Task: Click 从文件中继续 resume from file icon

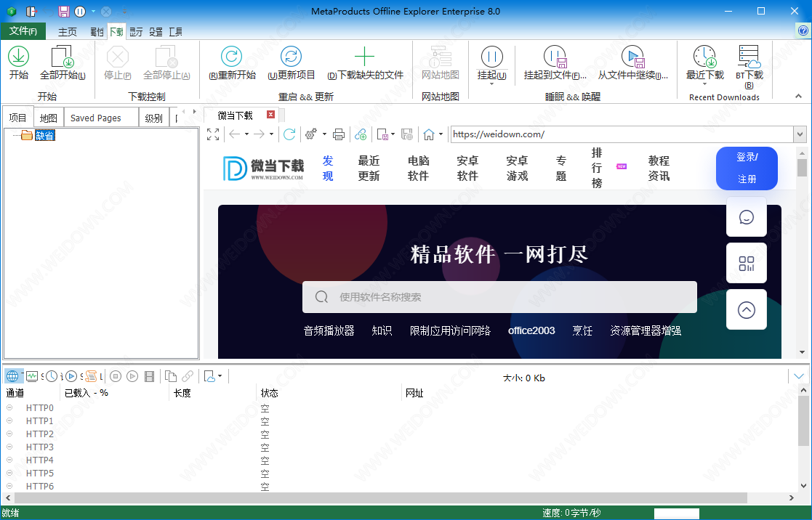Action: coord(633,57)
